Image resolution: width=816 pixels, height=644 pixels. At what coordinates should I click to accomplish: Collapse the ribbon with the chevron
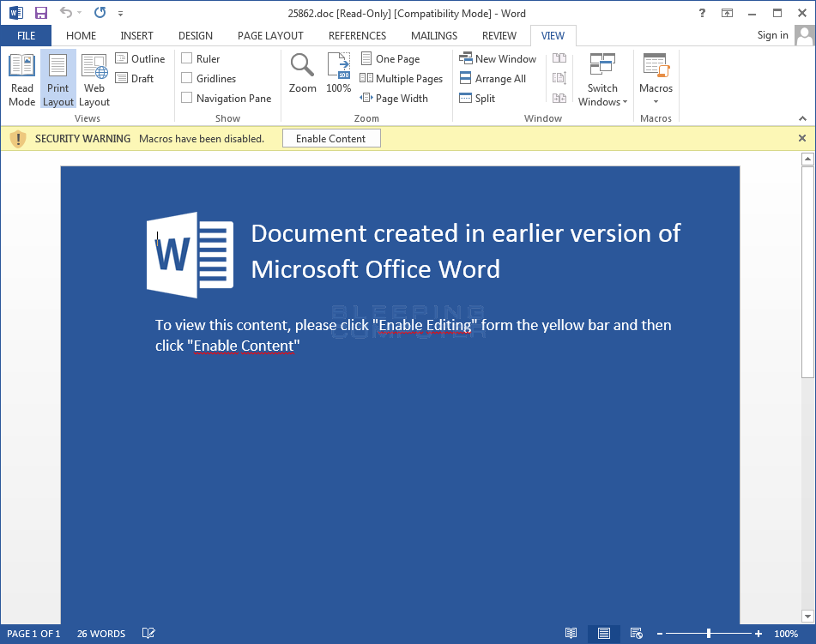802,118
